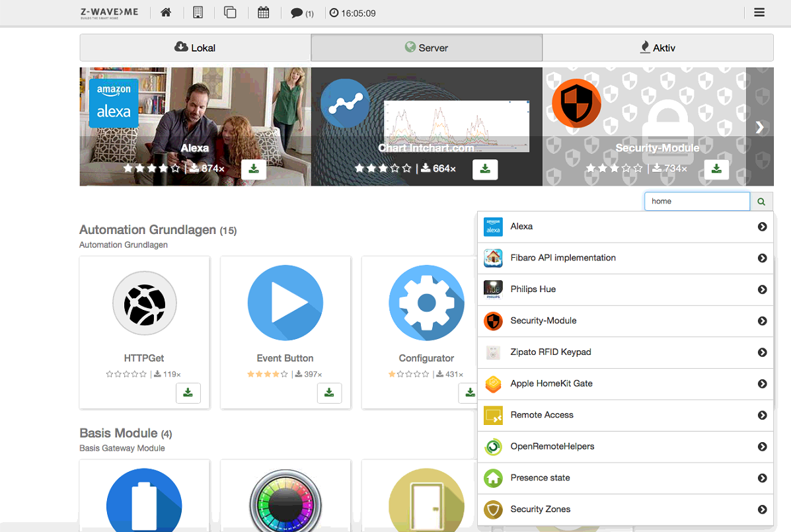791x532 pixels.
Task: Click arrow next to Zipato RFID Keypad
Action: click(x=762, y=352)
